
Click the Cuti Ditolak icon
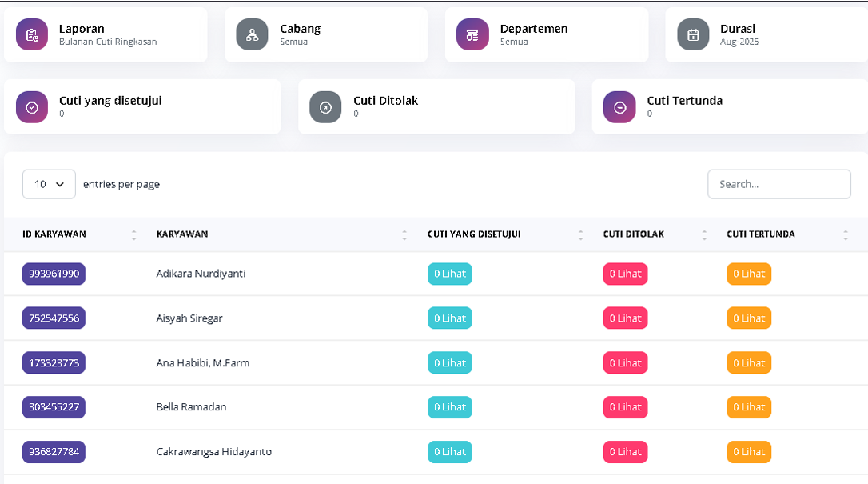325,107
